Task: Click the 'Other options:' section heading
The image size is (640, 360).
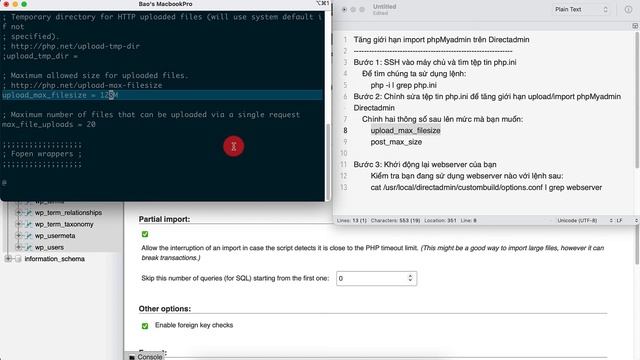Action: [164, 309]
